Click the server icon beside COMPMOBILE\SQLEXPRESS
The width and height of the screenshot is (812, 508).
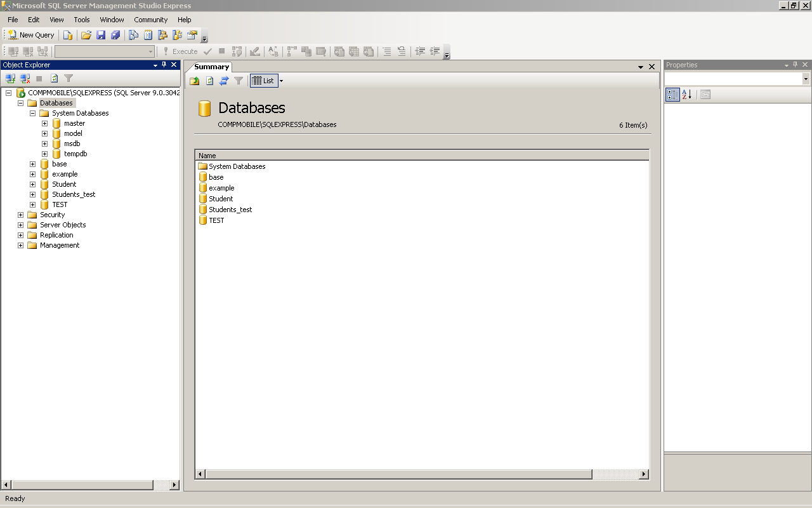21,93
